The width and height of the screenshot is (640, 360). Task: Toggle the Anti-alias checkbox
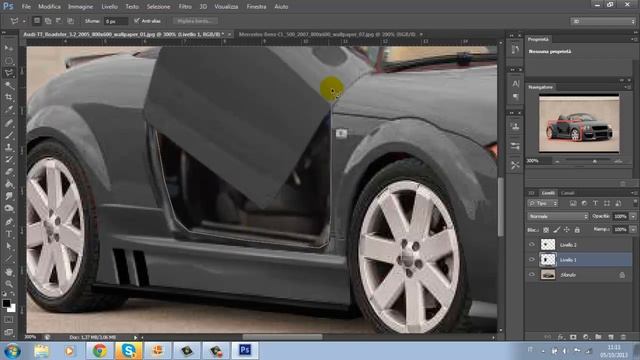coord(137,21)
